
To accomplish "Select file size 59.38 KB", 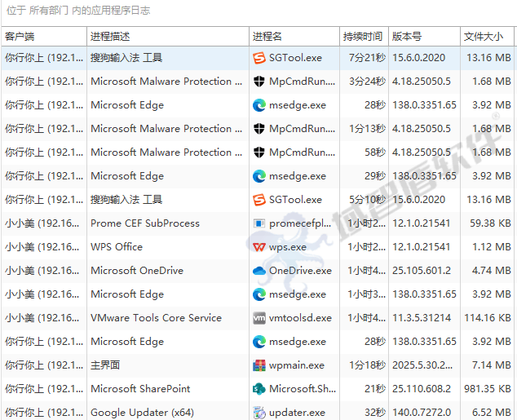I will (x=490, y=223).
